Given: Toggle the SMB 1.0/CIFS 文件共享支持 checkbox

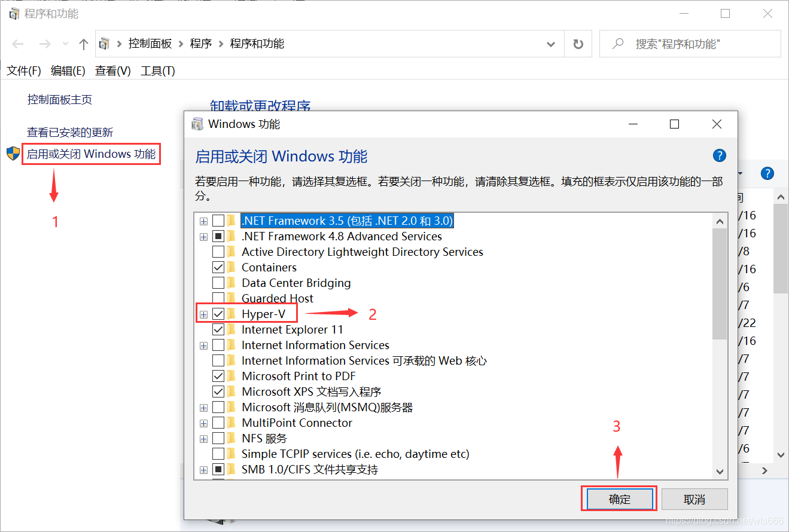Looking at the screenshot, I should 218,469.
